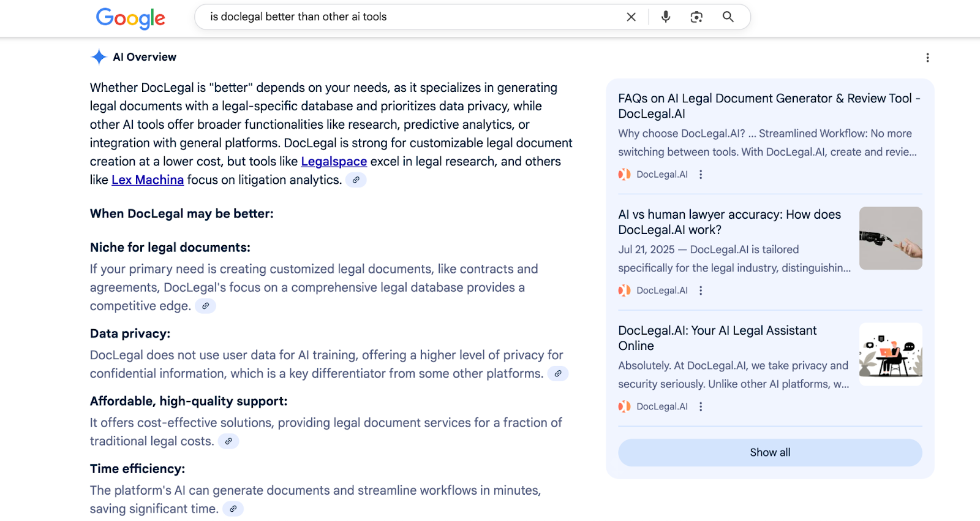Select the 'When DocLegal may be better:' heading
Image resolution: width=980 pixels, height=521 pixels.
tap(182, 213)
